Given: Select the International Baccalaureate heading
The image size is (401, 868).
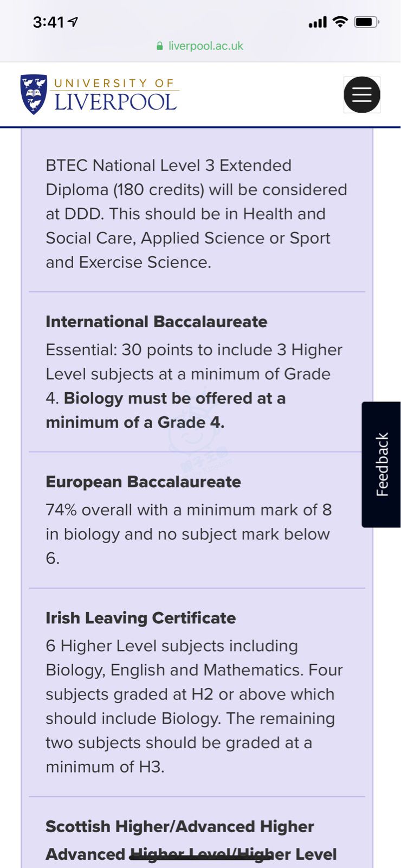Looking at the screenshot, I should 157,322.
